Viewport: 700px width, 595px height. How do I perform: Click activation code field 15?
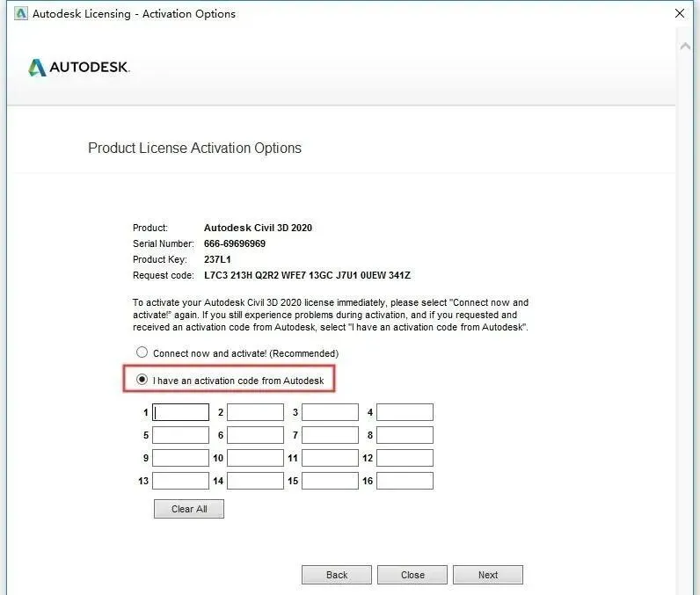[330, 481]
